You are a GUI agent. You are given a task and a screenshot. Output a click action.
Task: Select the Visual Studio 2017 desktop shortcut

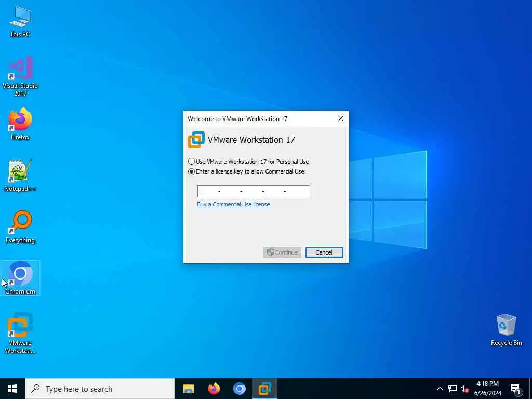[x=20, y=76]
